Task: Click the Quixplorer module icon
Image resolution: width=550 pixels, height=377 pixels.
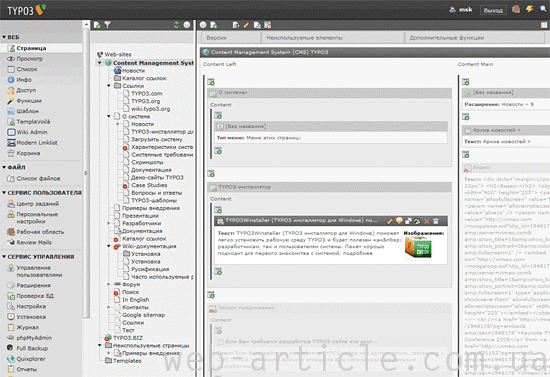Action: pos(11,359)
